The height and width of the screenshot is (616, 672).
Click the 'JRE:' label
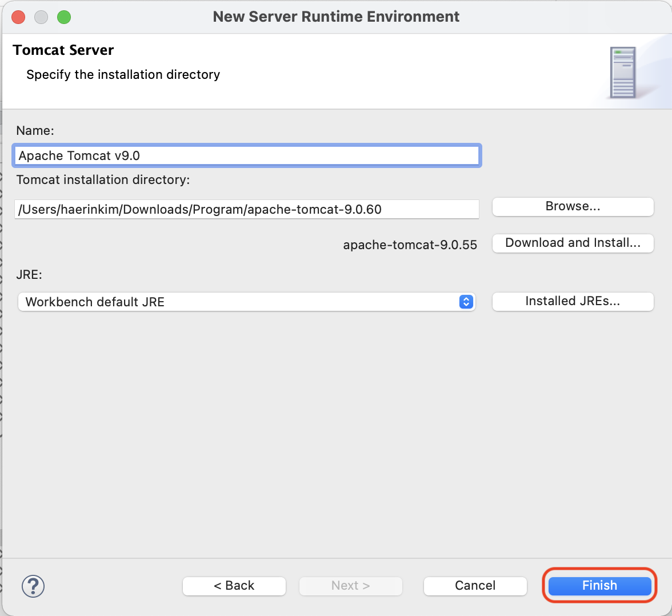[x=29, y=274]
